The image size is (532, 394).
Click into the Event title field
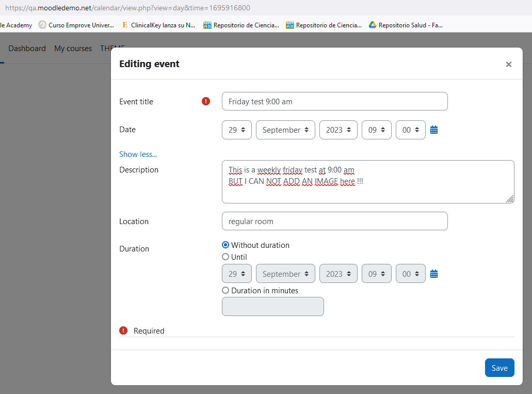click(x=334, y=101)
